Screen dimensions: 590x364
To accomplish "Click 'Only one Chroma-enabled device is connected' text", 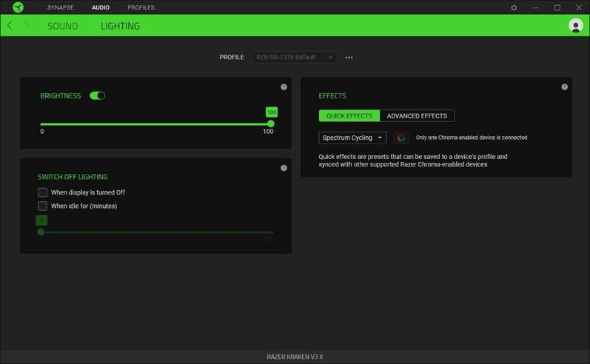I will pyautogui.click(x=471, y=138).
